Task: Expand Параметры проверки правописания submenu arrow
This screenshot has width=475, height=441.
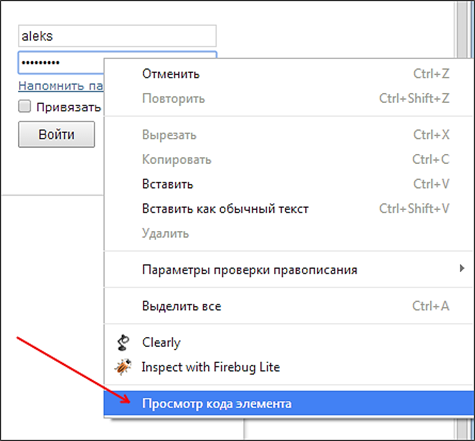Action: (462, 268)
